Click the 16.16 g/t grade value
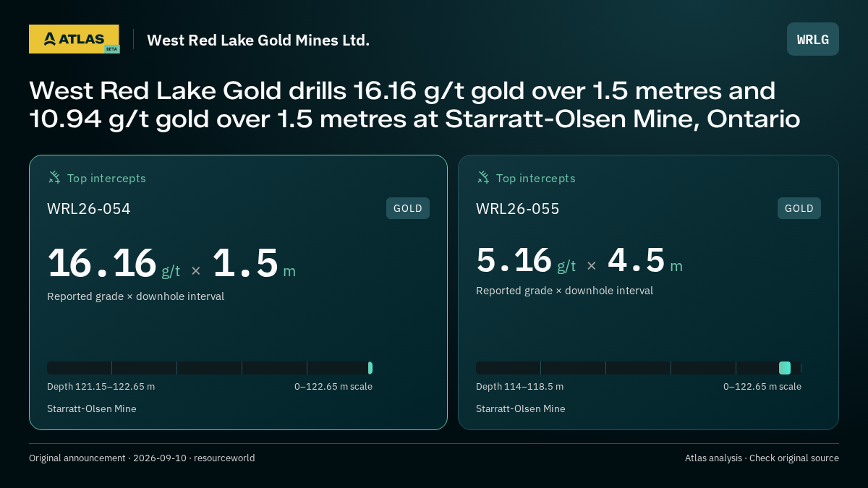 [x=114, y=263]
